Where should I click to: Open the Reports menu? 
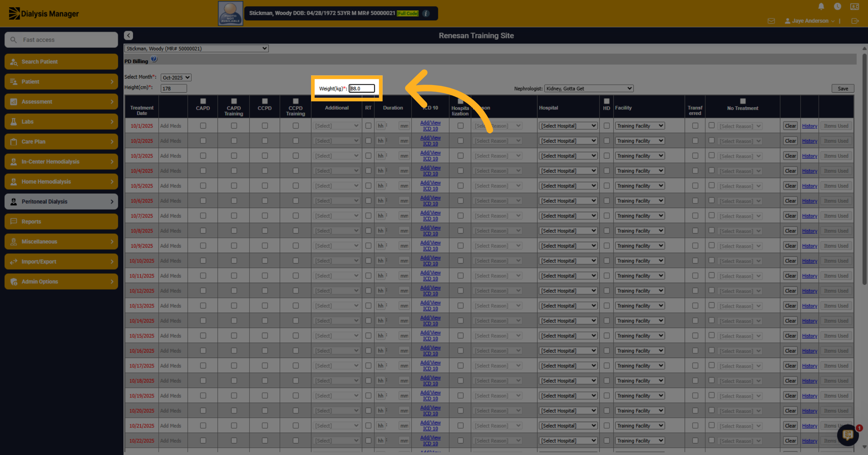pyautogui.click(x=61, y=222)
